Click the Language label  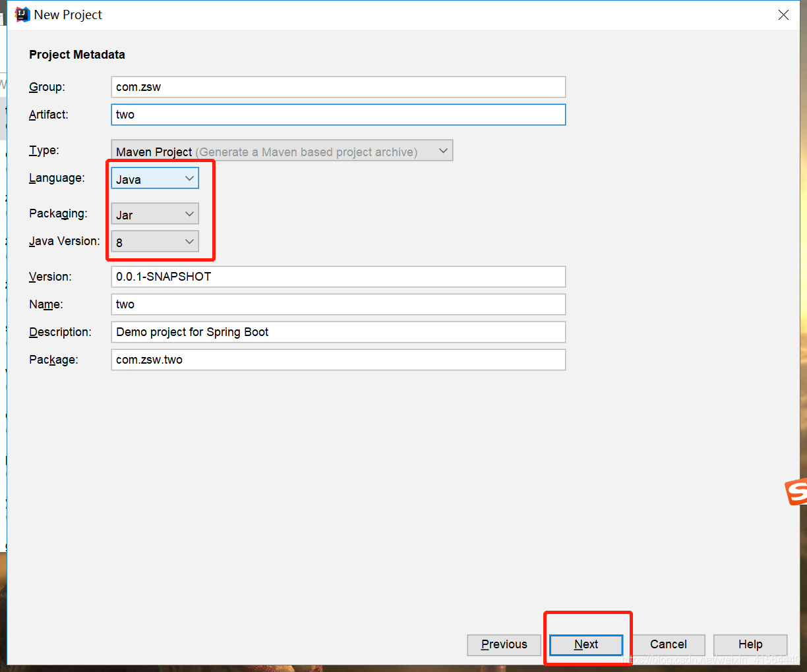(x=57, y=178)
